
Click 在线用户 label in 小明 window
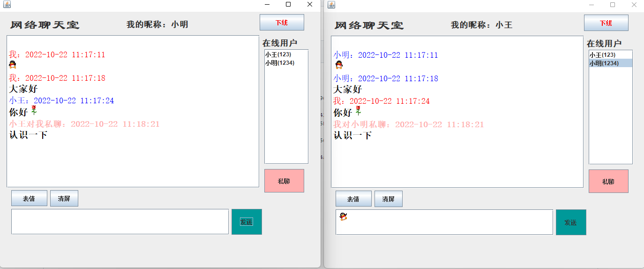click(x=280, y=43)
